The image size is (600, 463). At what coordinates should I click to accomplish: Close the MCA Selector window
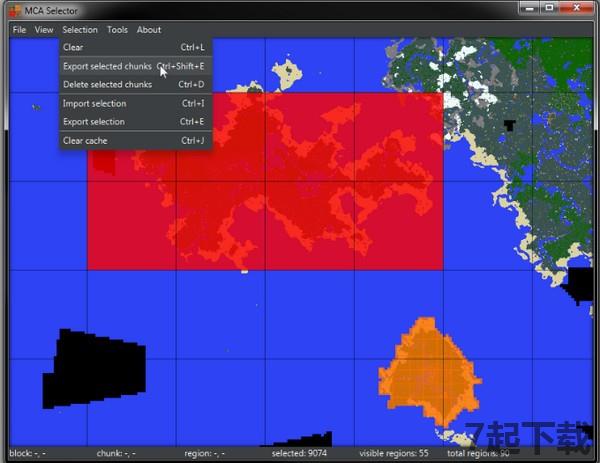[x=578, y=9]
